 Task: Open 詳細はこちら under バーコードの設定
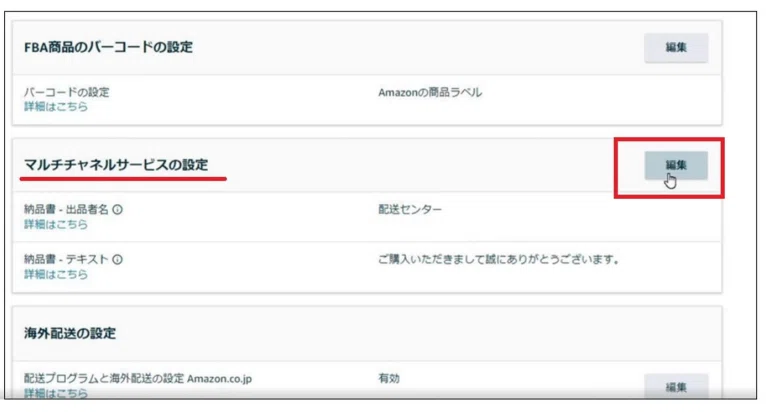[56, 107]
